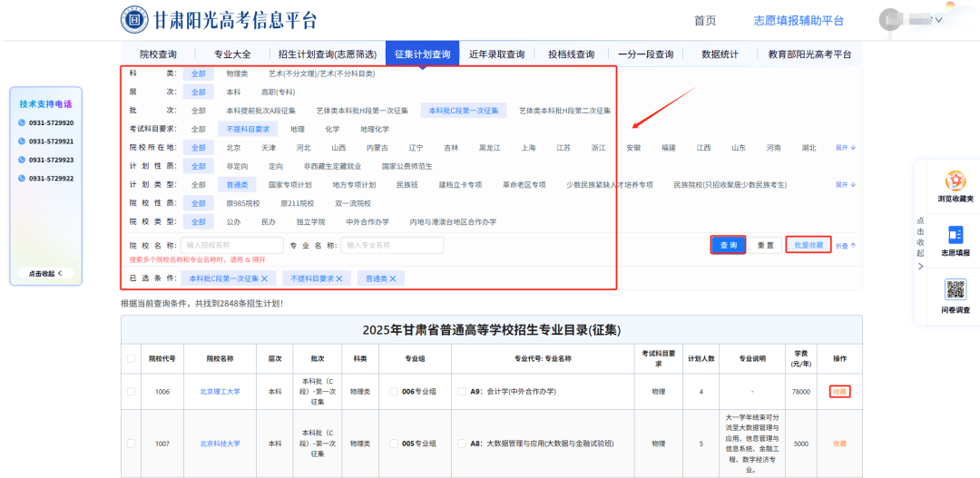This screenshot has width=980, height=478.
Task: Select 原985院校 in 院校性质 filter
Action: point(243,204)
